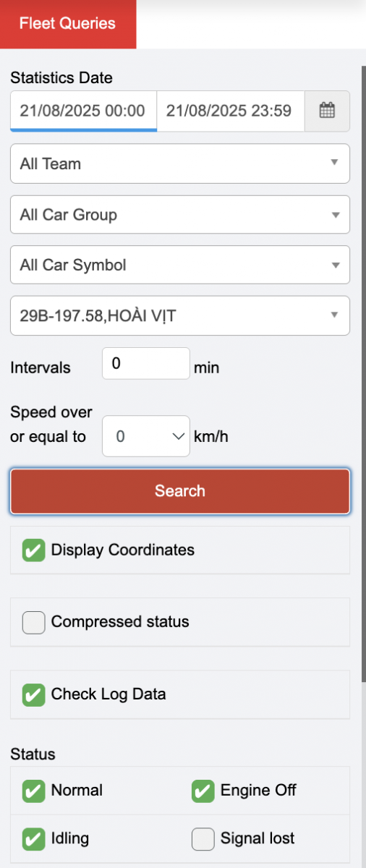Click the vehicle 29B-197.58 dropdown arrow
Screen dimensions: 366x868
tap(334, 315)
